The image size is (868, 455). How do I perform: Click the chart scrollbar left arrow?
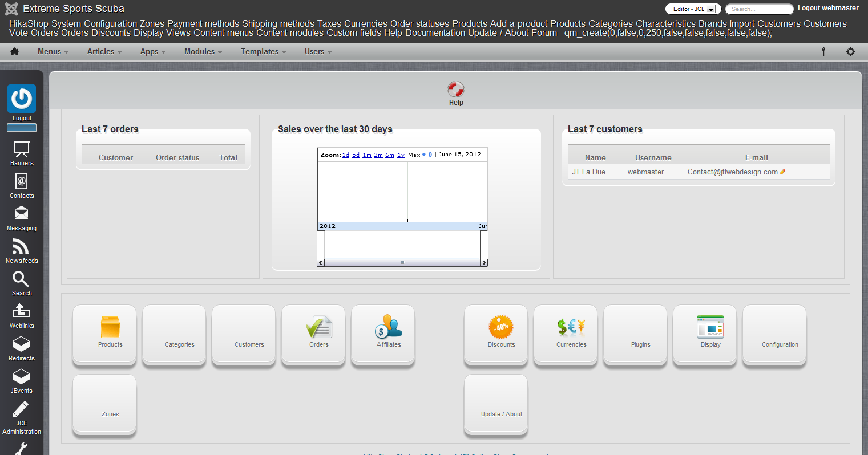321,263
